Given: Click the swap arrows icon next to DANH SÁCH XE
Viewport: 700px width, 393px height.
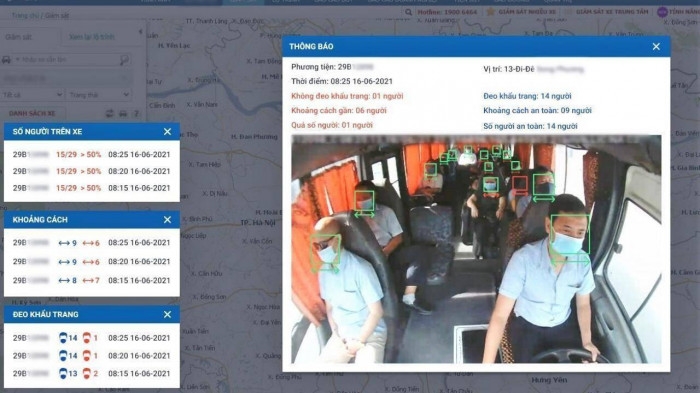Looking at the screenshot, I should 109,113.
